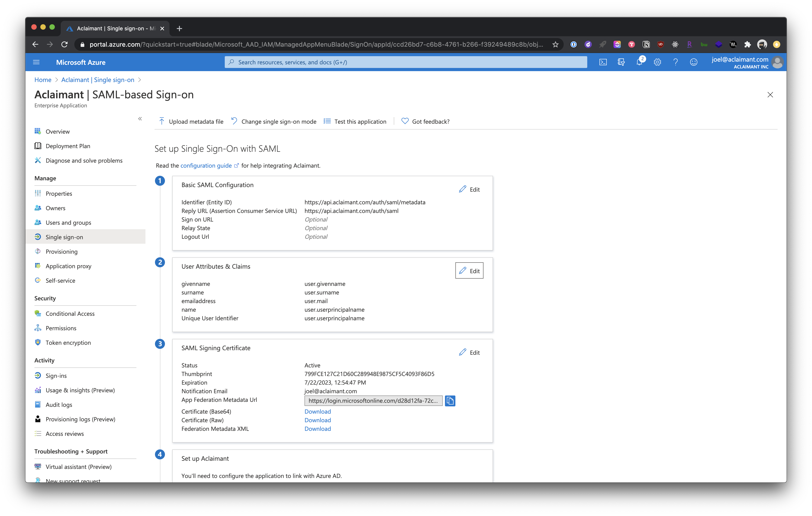The image size is (812, 516).
Task: Open the configuration guide link
Action: pos(209,166)
